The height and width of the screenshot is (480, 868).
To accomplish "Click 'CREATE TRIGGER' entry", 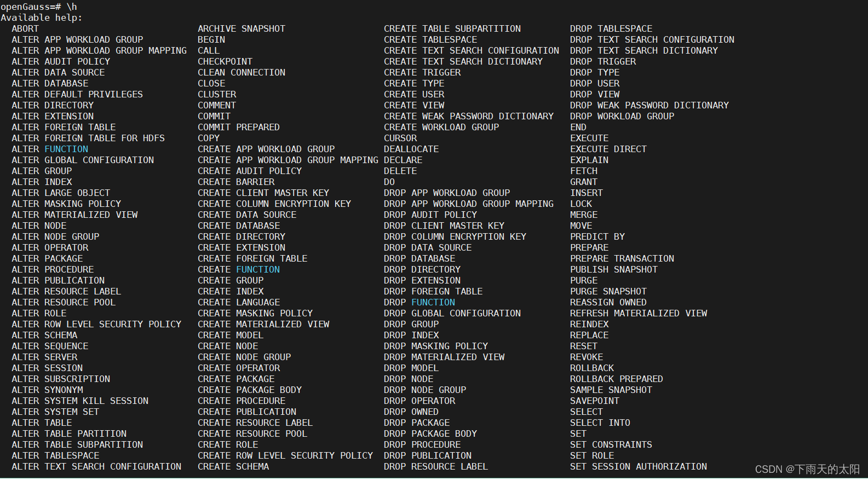I will (422, 72).
